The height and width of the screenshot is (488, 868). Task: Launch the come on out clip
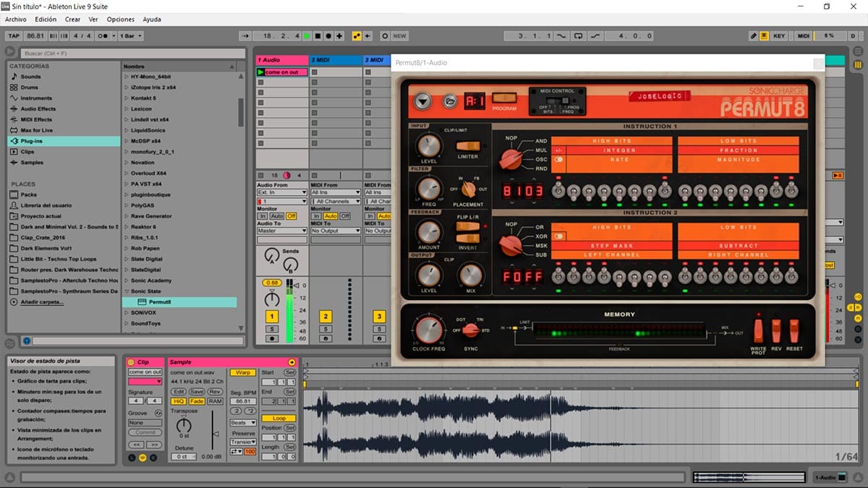click(261, 72)
